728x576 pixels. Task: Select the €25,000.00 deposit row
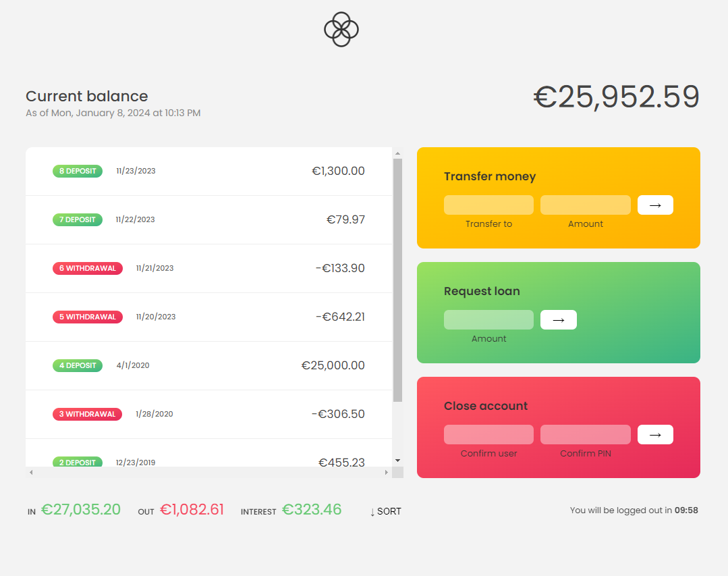click(x=209, y=365)
